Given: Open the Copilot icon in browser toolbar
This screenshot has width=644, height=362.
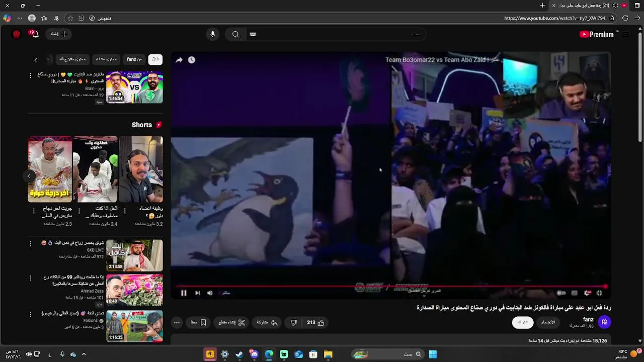Looking at the screenshot, I should [x=7, y=18].
